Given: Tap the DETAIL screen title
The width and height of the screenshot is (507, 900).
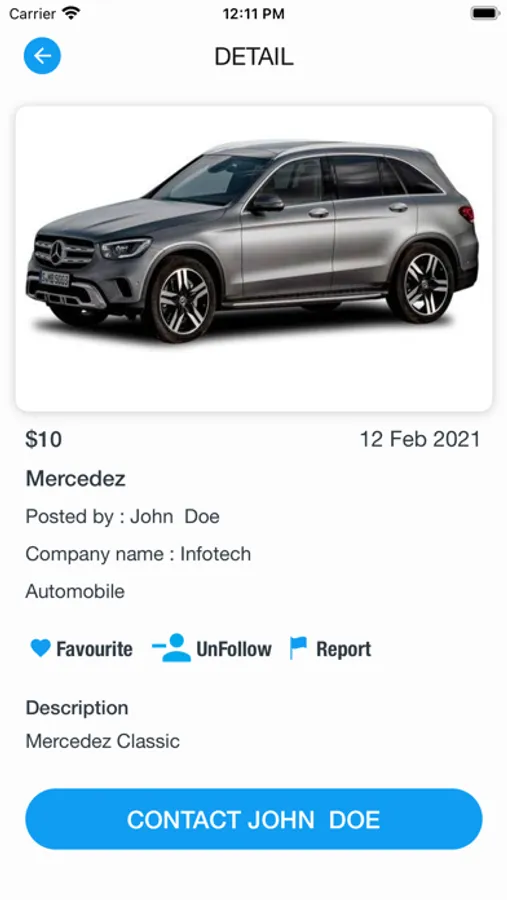Looking at the screenshot, I should tap(254, 56).
